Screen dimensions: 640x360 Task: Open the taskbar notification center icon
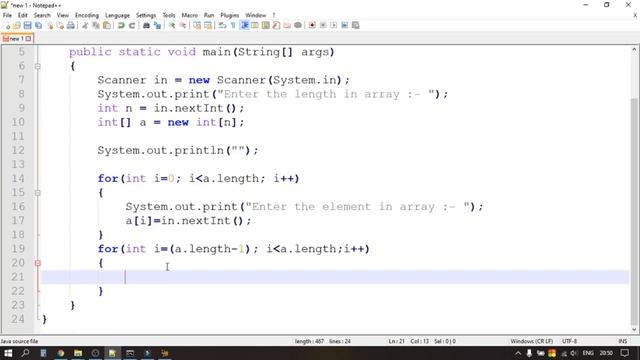[x=625, y=353]
